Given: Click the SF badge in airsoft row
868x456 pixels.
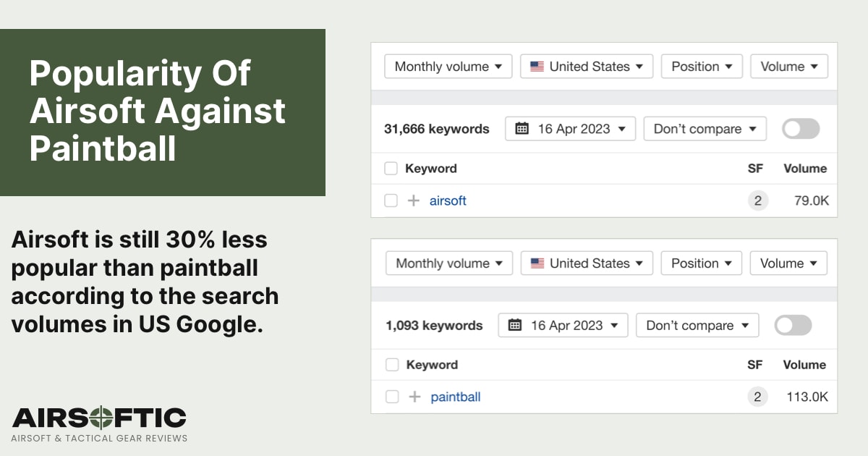Looking at the screenshot, I should pyautogui.click(x=757, y=200).
